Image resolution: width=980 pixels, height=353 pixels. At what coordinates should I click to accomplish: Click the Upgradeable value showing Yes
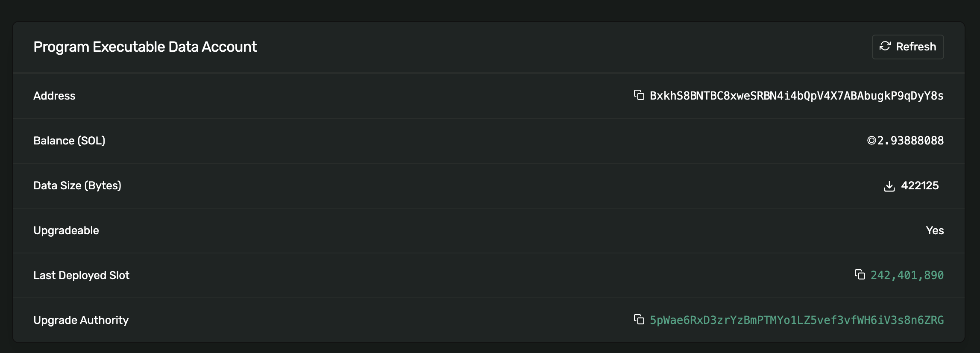(x=936, y=230)
